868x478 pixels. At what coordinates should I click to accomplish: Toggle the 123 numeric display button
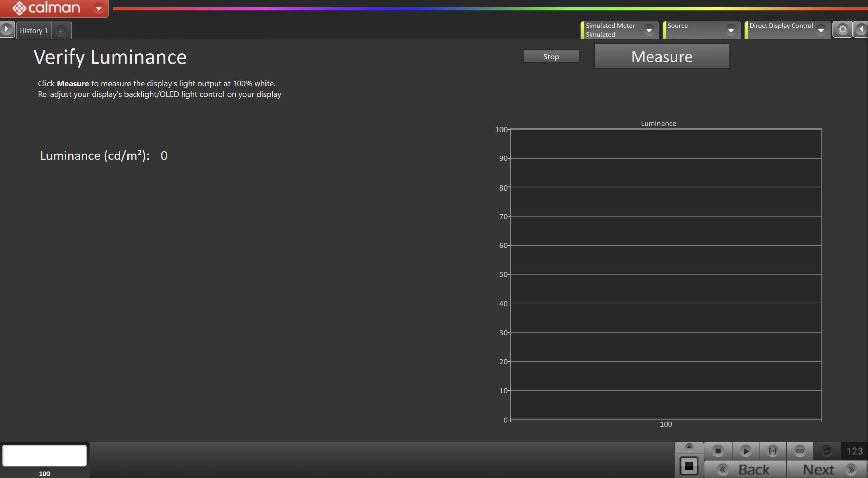(x=854, y=451)
